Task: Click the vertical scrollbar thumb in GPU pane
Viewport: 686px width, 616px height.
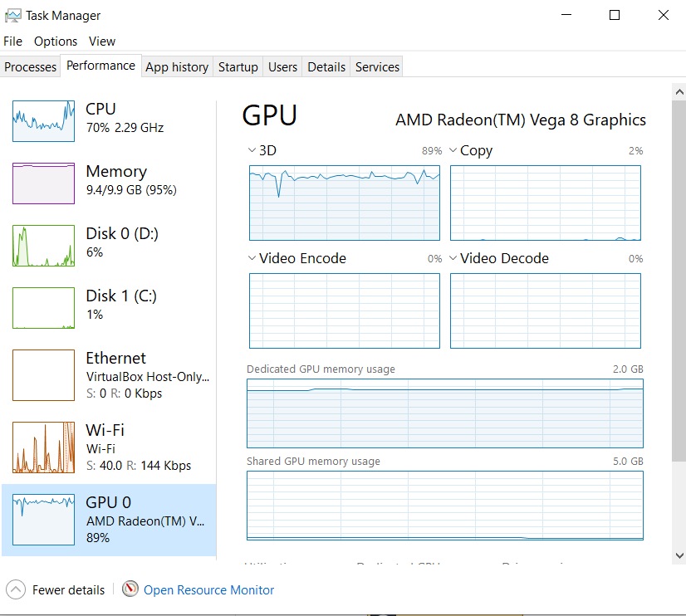Action: point(679,281)
